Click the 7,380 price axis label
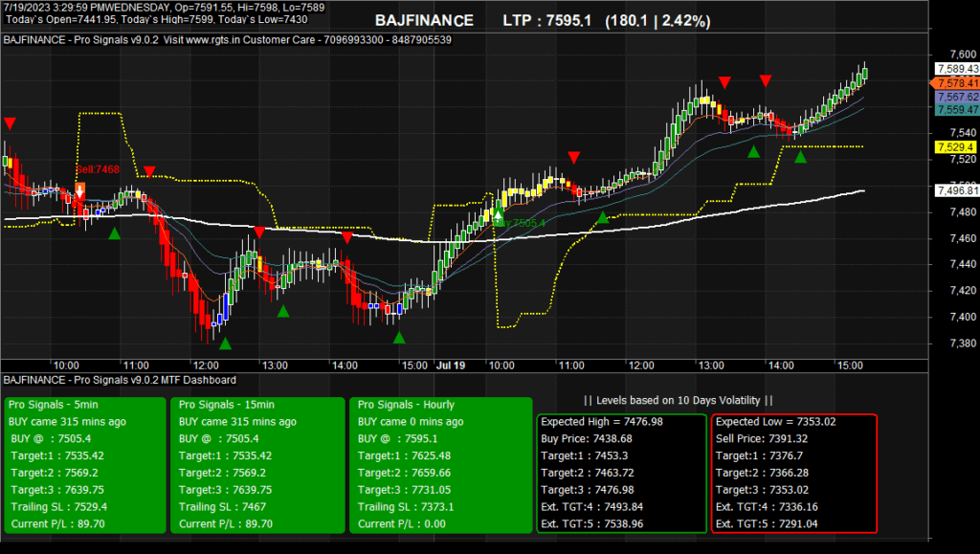980x554 pixels. coord(963,343)
